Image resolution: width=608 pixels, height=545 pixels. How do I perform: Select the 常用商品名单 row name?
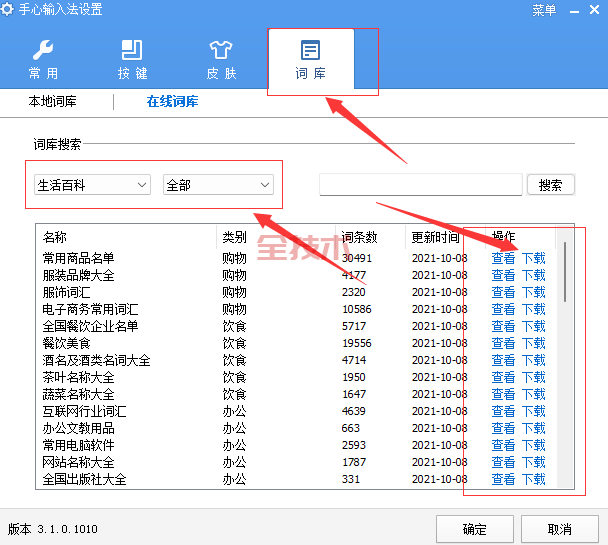pyautogui.click(x=78, y=258)
